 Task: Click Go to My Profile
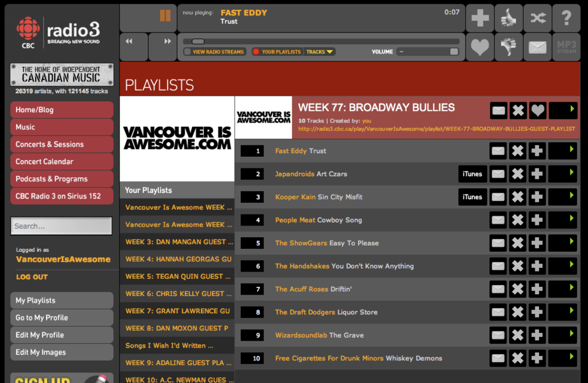62,317
